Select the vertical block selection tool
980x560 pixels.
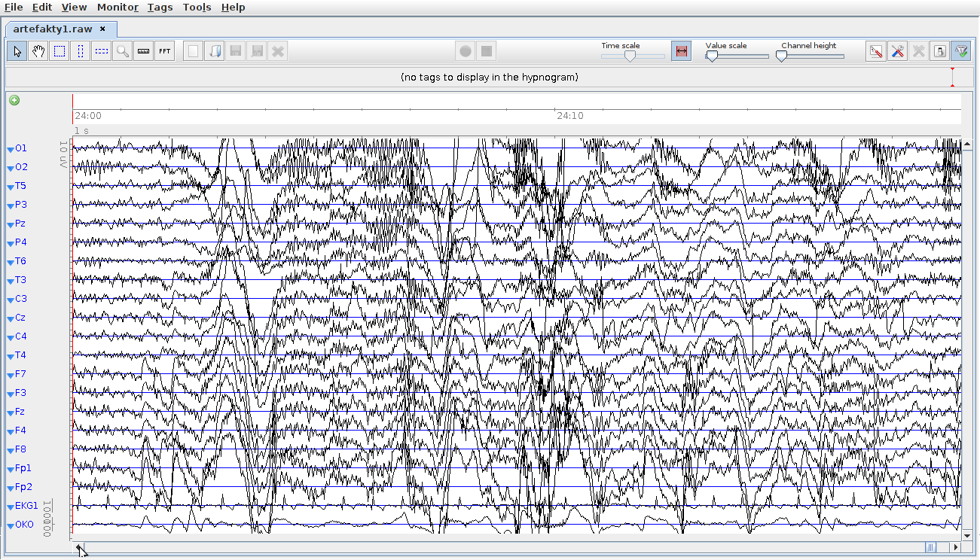[80, 51]
